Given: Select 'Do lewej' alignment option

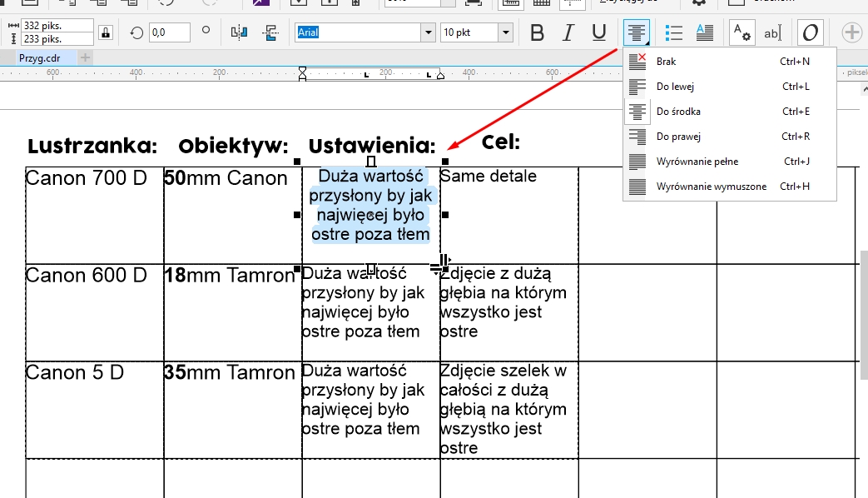Looking at the screenshot, I should pos(675,87).
